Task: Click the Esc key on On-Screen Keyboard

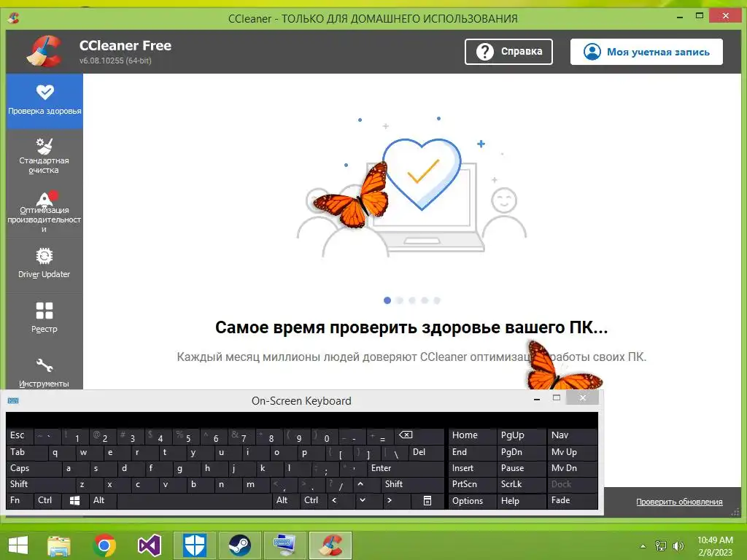Action: click(19, 435)
